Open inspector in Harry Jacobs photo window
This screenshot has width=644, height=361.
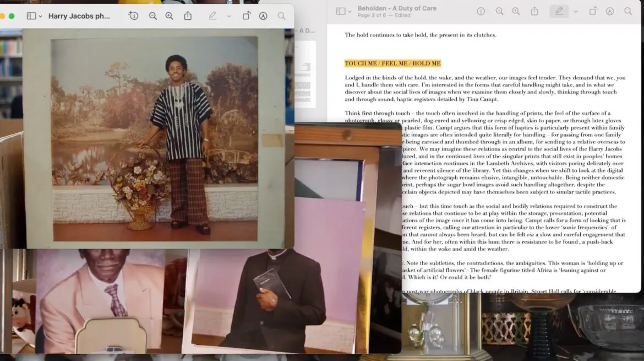click(x=133, y=16)
